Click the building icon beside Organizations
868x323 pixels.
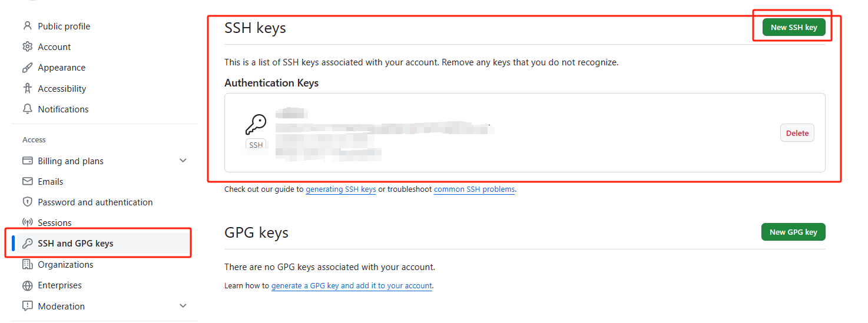click(x=27, y=264)
